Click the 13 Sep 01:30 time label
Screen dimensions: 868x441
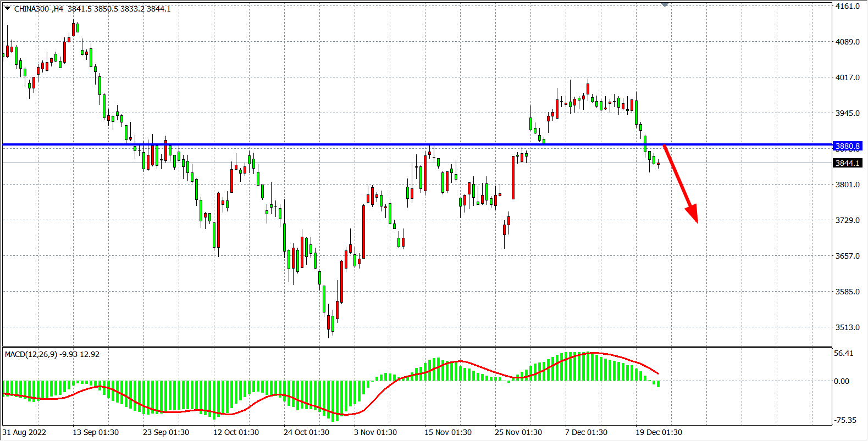click(96, 432)
